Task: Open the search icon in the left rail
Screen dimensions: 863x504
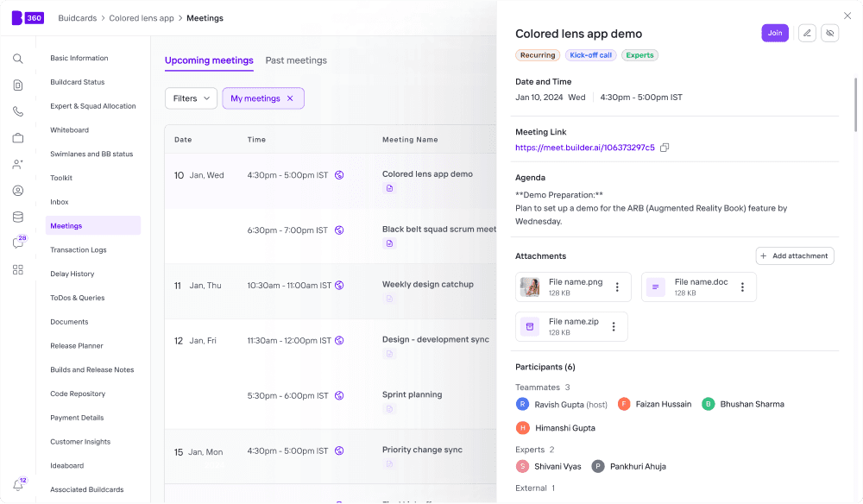Action: click(x=17, y=59)
